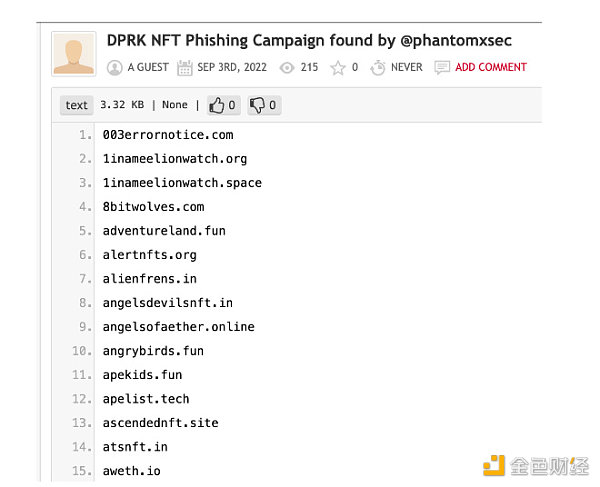Click the eye views icon
Image resolution: width=600 pixels, height=487 pixels.
[287, 68]
